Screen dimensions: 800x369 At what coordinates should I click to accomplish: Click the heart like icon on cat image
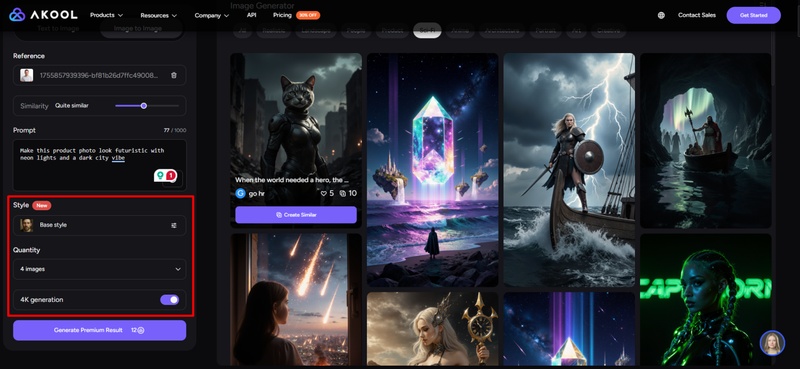point(323,193)
